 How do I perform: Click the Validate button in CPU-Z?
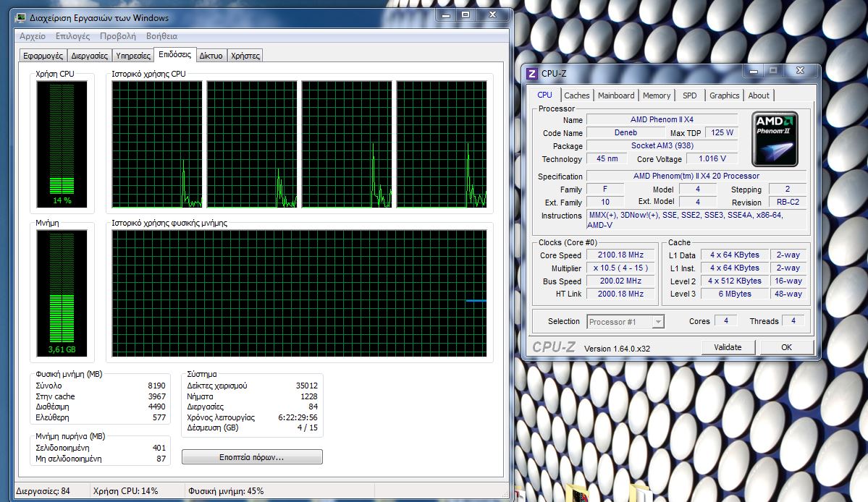pyautogui.click(x=728, y=347)
